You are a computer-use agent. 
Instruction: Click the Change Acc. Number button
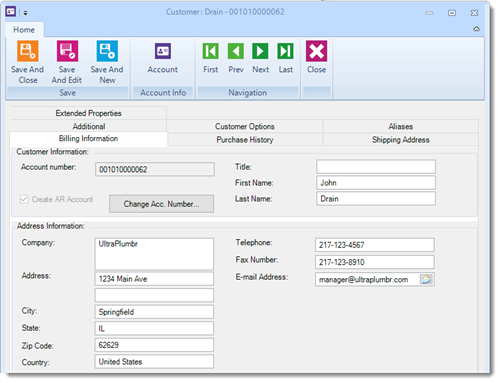[x=161, y=204]
